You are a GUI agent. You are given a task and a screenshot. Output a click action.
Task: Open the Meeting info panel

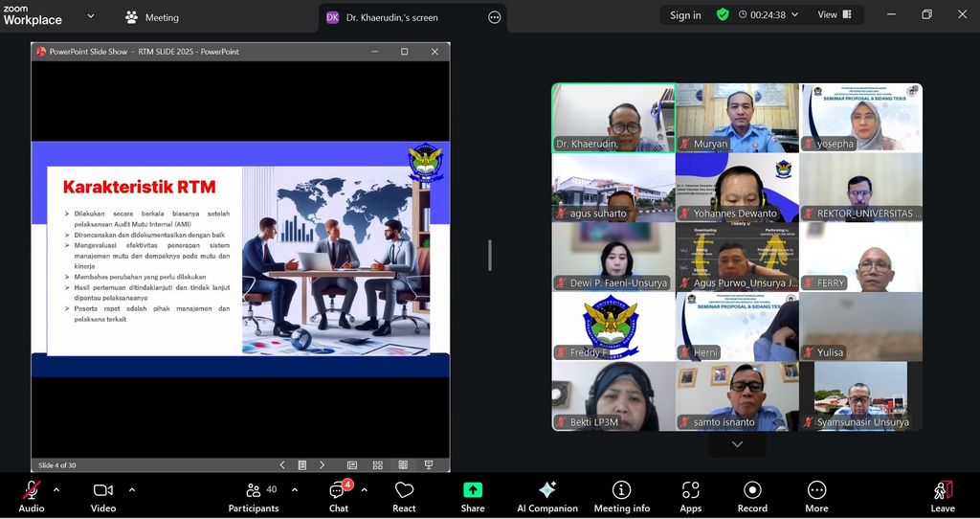tap(621, 496)
